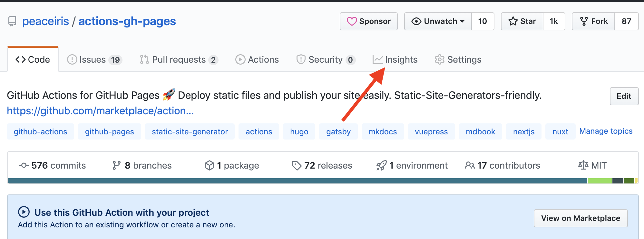The height and width of the screenshot is (239, 644).
Task: View the forks count 87
Action: (626, 21)
